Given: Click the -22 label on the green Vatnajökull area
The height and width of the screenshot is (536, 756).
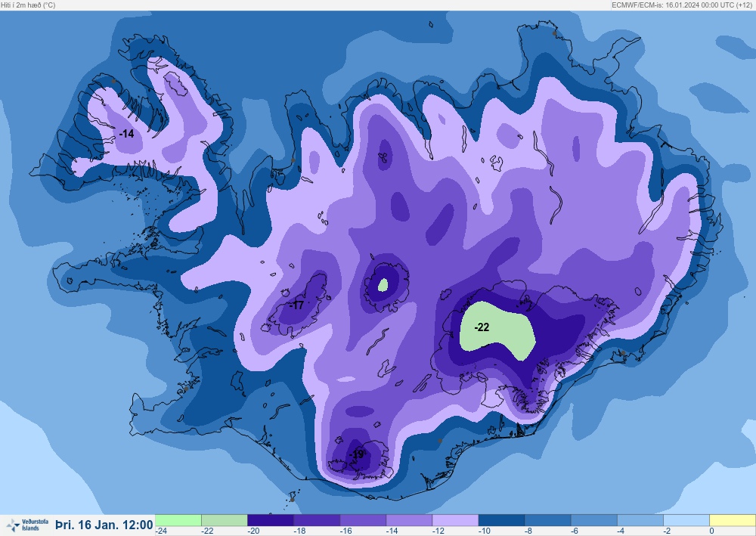Looking at the screenshot, I should 482,328.
